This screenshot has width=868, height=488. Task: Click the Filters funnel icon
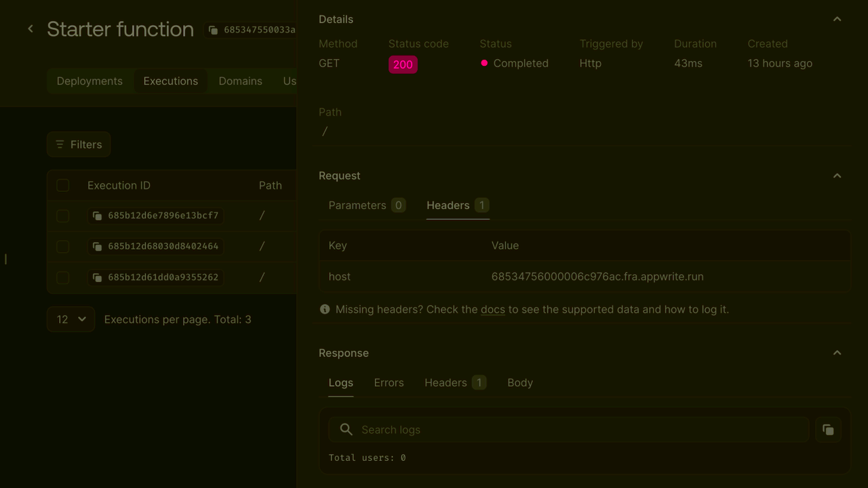click(x=60, y=144)
